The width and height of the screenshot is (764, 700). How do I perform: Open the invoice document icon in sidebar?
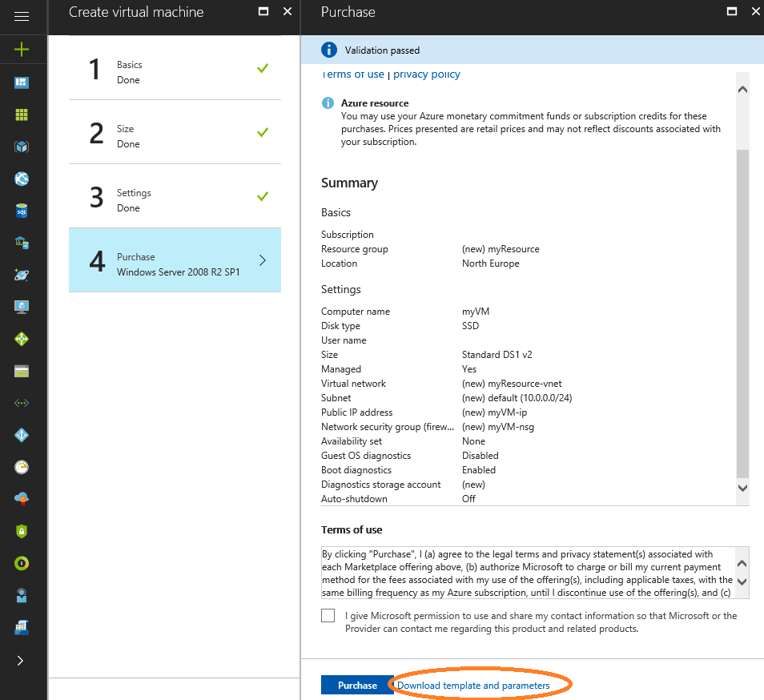coord(22,627)
